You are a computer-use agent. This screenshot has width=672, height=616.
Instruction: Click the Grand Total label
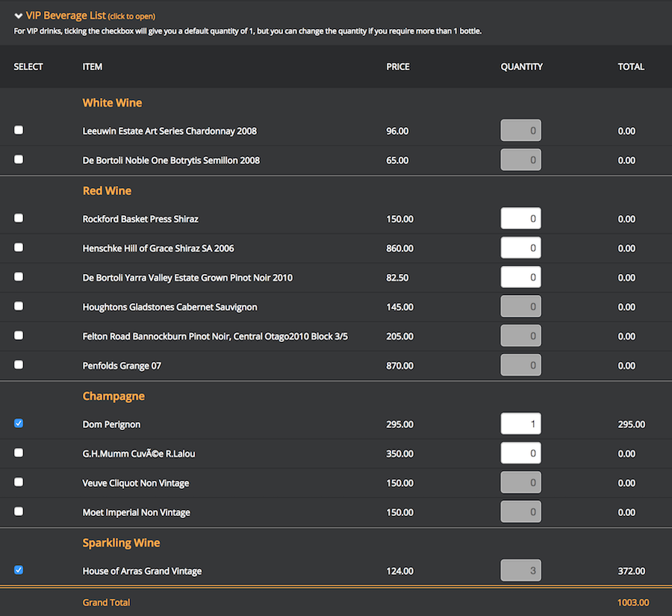pos(106,603)
